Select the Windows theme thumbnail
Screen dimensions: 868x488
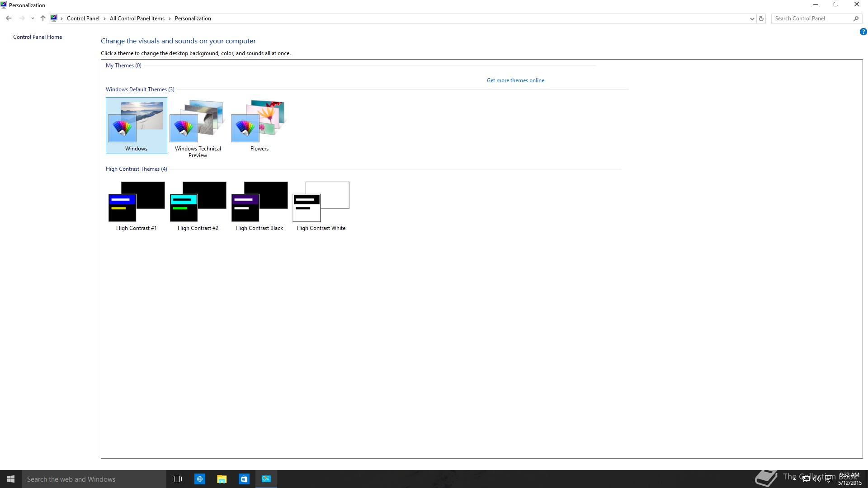coord(136,126)
